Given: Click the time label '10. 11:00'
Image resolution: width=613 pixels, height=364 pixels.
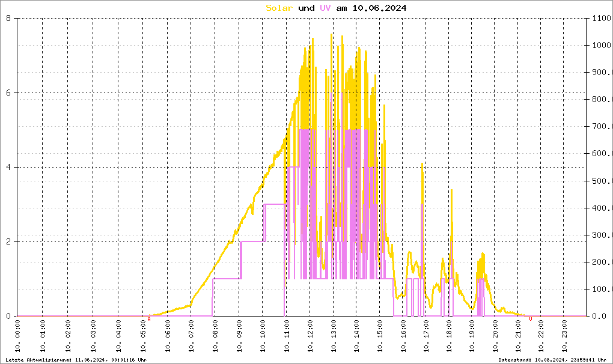Looking at the screenshot, I should tap(287, 336).
